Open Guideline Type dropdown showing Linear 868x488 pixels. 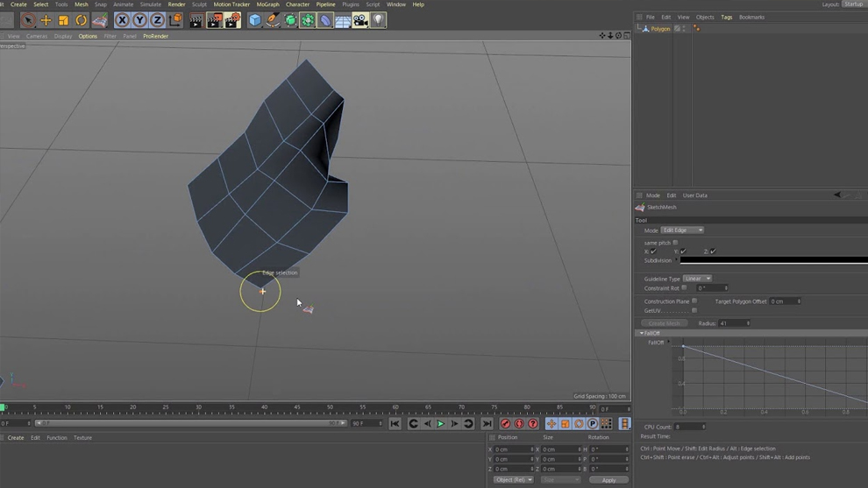(697, 279)
